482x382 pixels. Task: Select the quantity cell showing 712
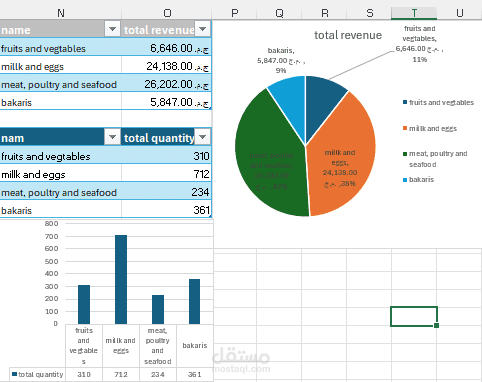pyautogui.click(x=167, y=174)
